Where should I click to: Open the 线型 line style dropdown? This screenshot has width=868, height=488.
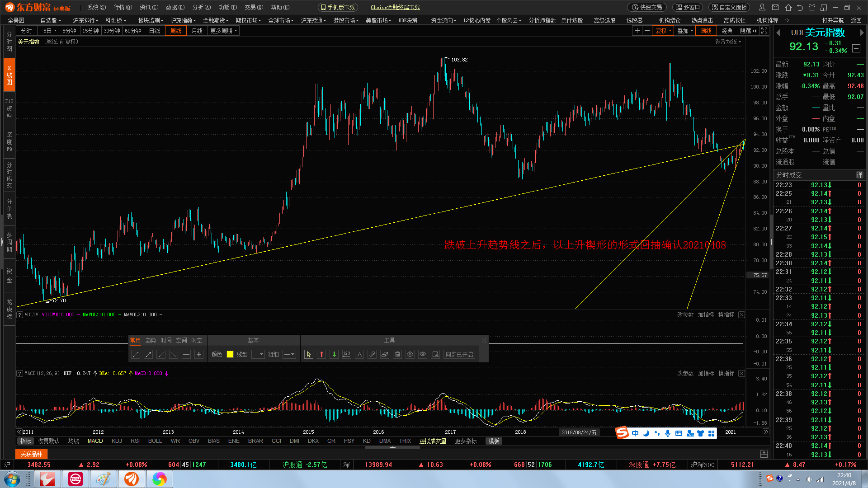[x=258, y=355]
